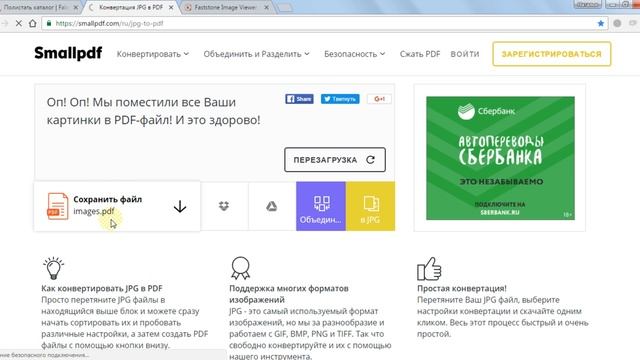
Task: Click the Поддержка многих форматов изображений heading
Action: pyautogui.click(x=289, y=294)
